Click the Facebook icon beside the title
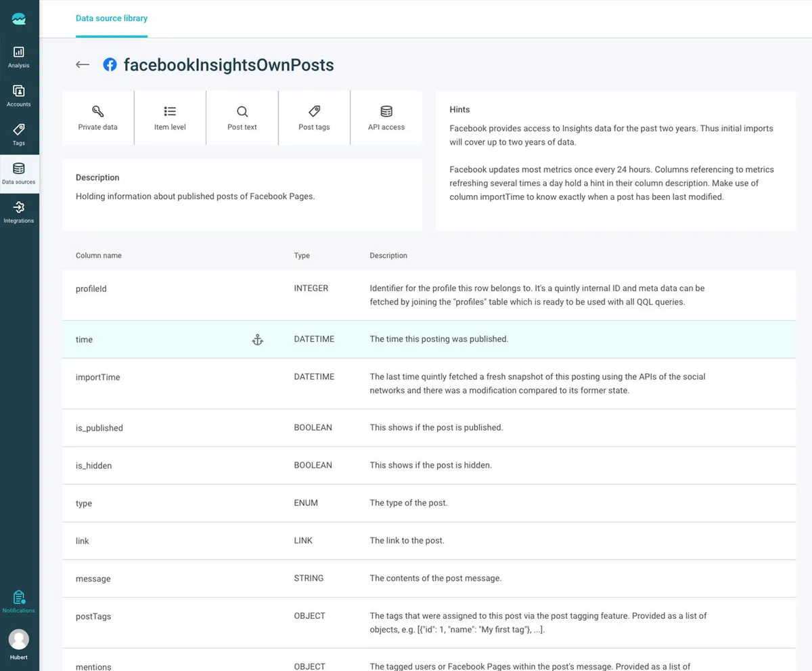 tap(110, 64)
